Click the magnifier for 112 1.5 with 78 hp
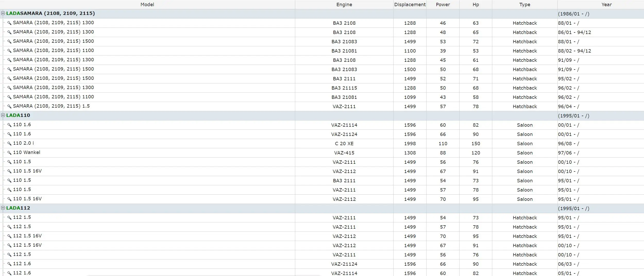The height and width of the screenshot is (276, 644). point(9,227)
